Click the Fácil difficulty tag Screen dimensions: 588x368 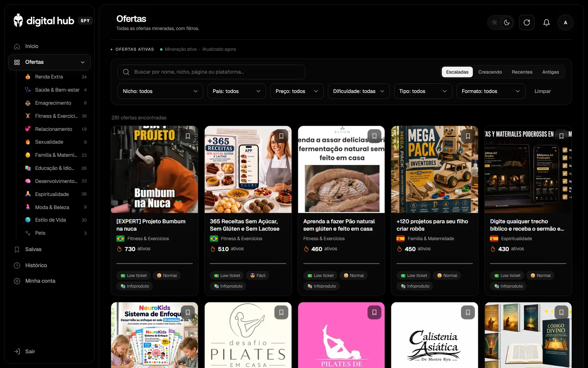[257, 276]
